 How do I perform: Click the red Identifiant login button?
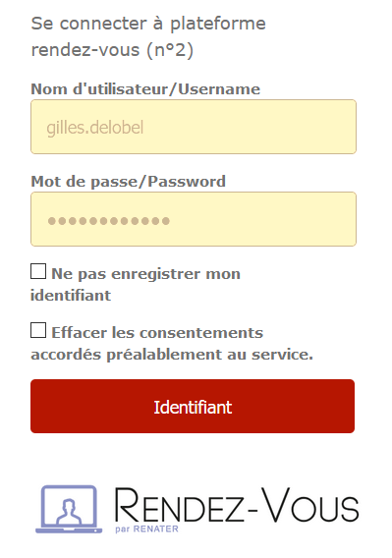(193, 406)
